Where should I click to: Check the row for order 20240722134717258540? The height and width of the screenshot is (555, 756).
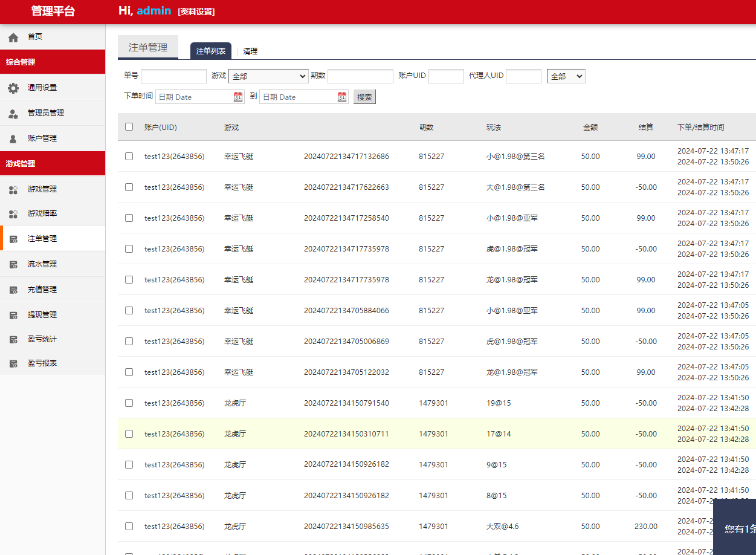[129, 218]
